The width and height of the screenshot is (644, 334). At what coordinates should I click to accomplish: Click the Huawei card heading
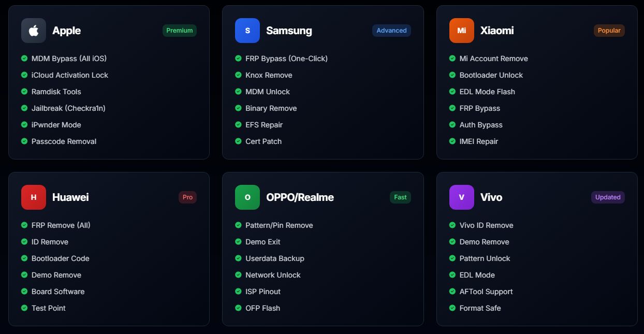click(x=70, y=197)
